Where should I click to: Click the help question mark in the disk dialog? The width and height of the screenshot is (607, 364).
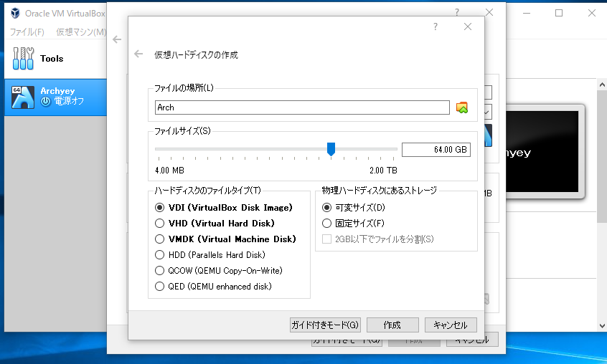tap(436, 27)
